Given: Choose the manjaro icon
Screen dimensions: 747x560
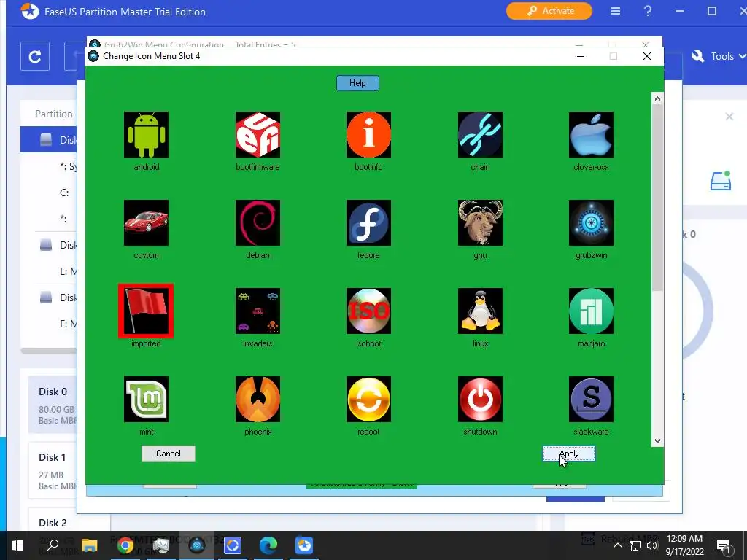Looking at the screenshot, I should 591,311.
